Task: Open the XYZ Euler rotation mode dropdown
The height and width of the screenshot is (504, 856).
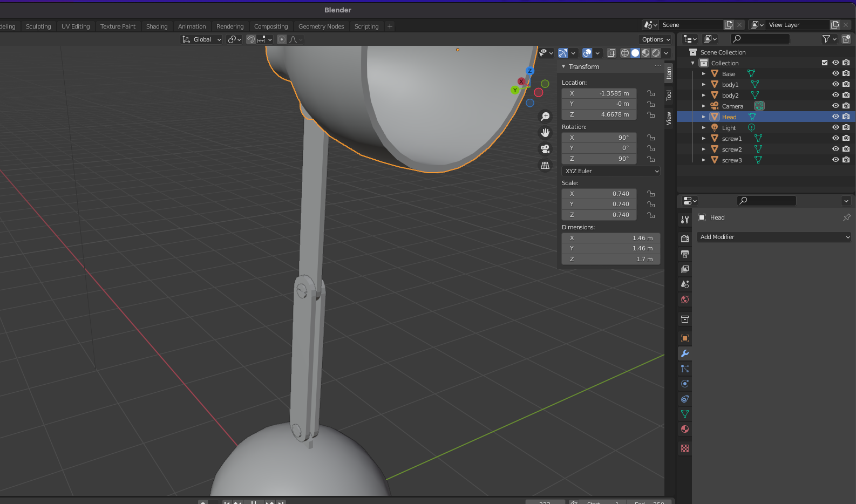Action: 611,171
